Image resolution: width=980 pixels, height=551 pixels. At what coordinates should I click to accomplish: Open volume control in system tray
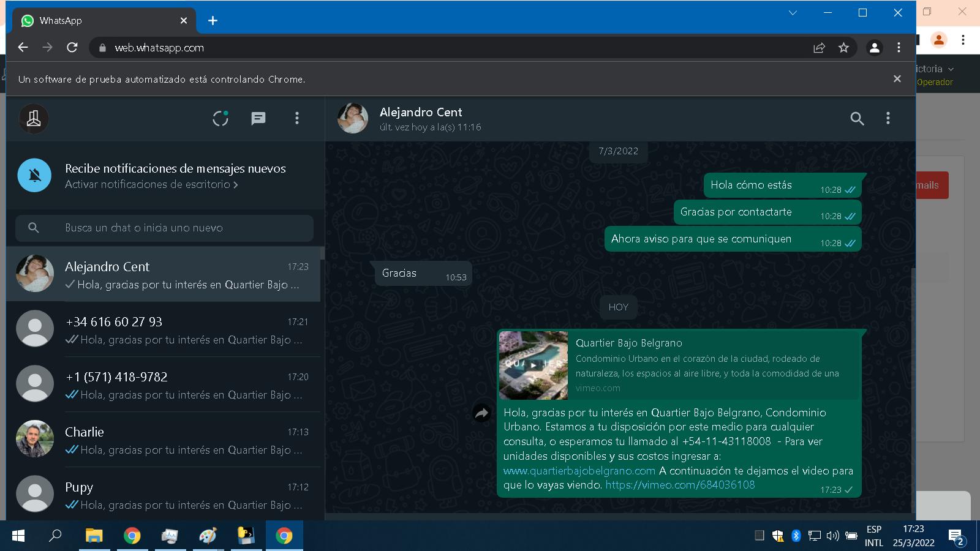832,536
